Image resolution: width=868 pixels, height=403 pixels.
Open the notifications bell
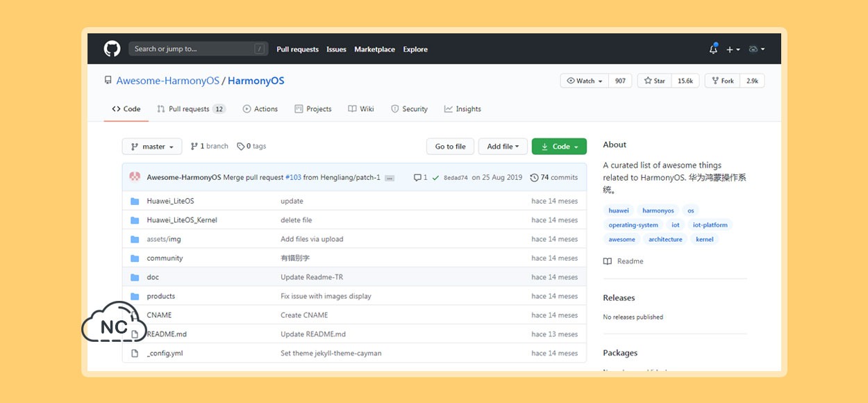click(x=713, y=49)
